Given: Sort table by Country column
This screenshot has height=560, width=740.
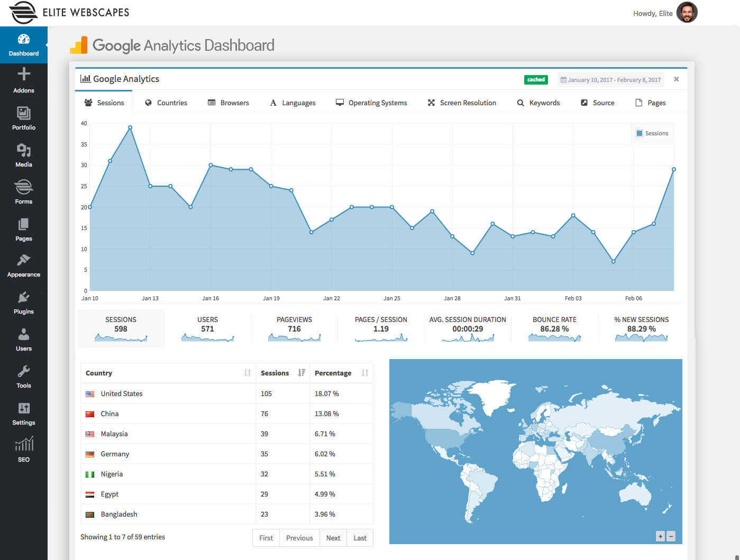Looking at the screenshot, I should point(168,373).
